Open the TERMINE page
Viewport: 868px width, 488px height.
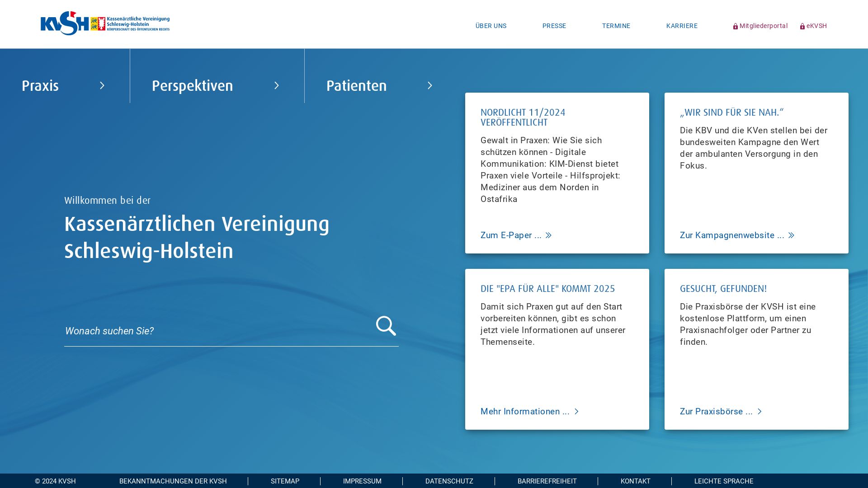pos(616,26)
